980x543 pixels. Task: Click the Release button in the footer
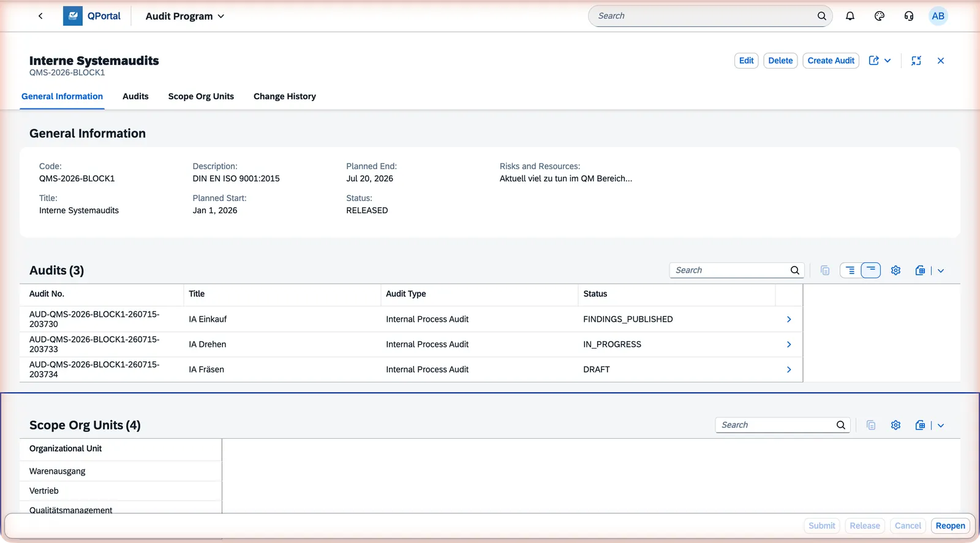point(864,526)
